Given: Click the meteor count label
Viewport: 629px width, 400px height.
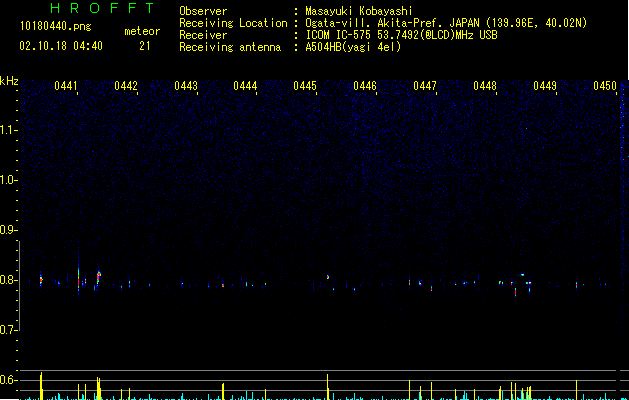Looking at the screenshot, I should click(142, 31).
